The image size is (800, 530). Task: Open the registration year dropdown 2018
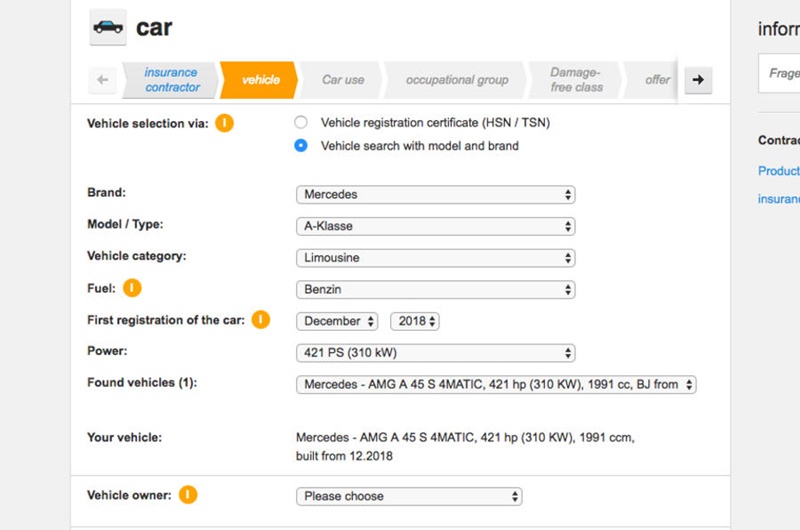click(415, 321)
